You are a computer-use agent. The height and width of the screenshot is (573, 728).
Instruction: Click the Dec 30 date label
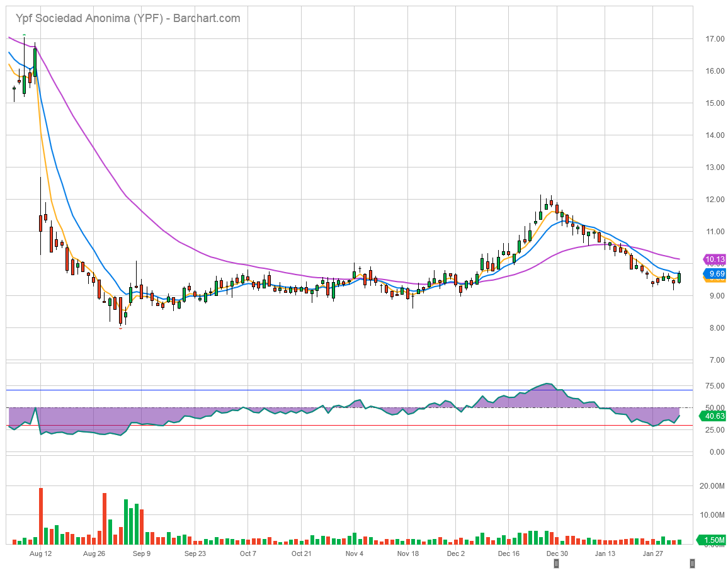557,553
